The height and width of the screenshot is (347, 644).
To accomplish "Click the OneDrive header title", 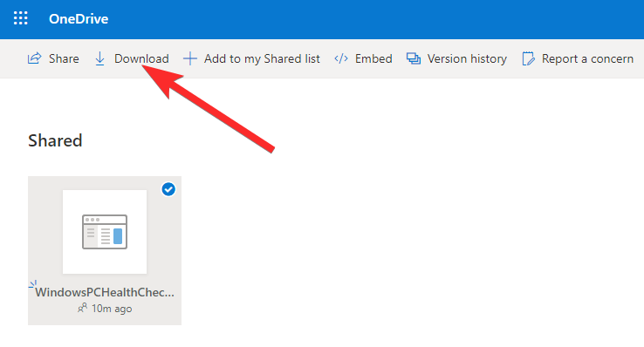I will (x=79, y=19).
